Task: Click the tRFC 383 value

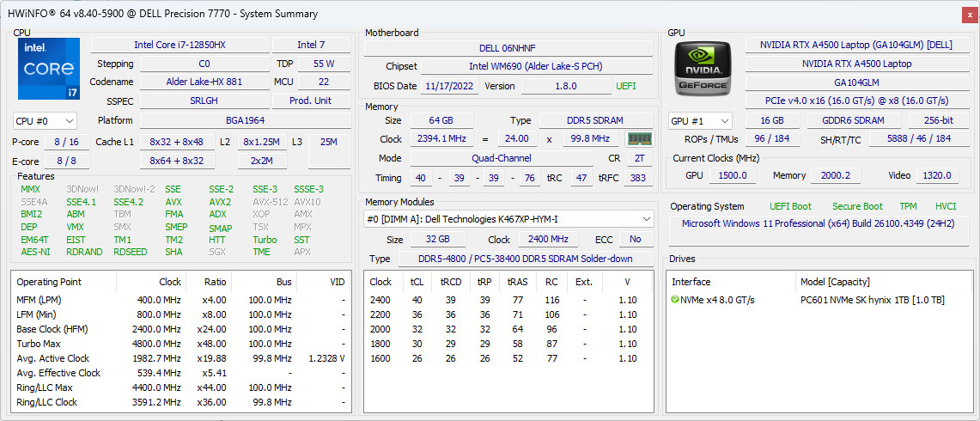Action: click(639, 179)
